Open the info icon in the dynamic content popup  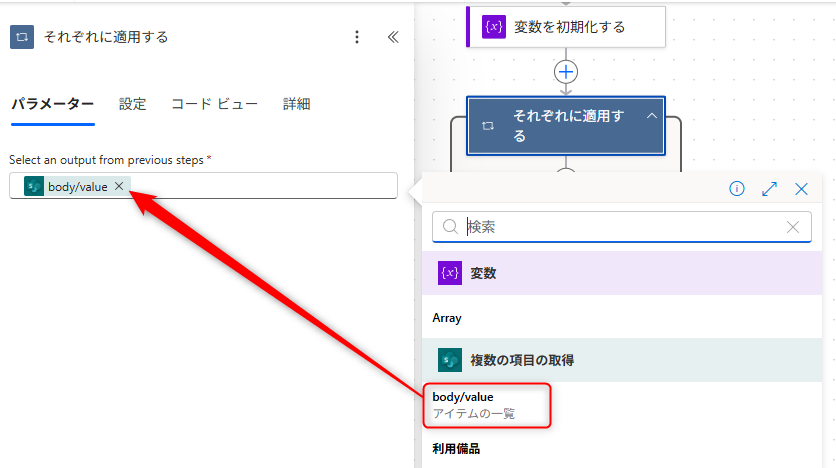pos(737,189)
